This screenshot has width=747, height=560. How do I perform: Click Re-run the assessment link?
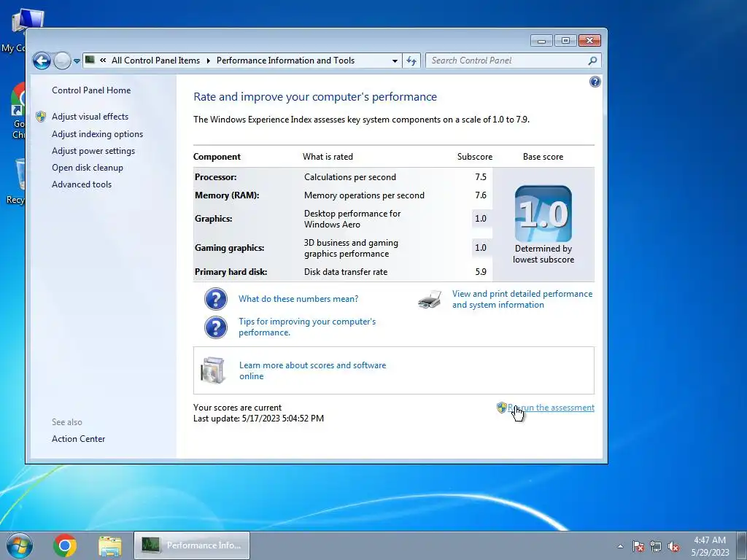551,408
